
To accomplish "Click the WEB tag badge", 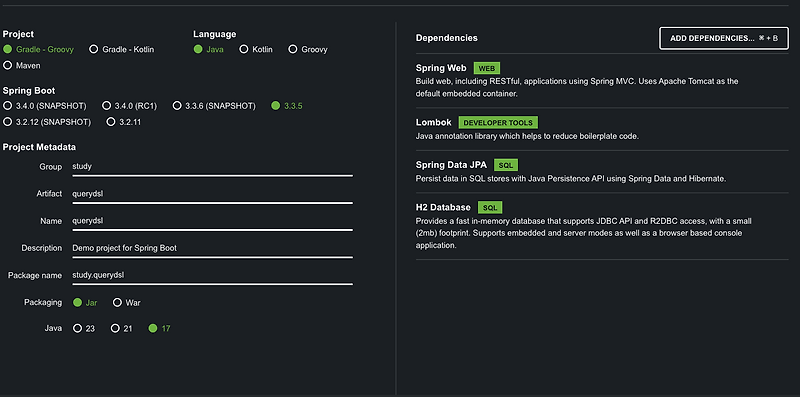I will (x=487, y=68).
